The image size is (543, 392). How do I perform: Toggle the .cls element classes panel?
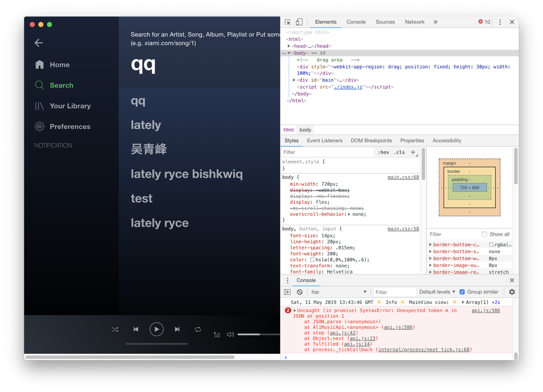pos(399,152)
